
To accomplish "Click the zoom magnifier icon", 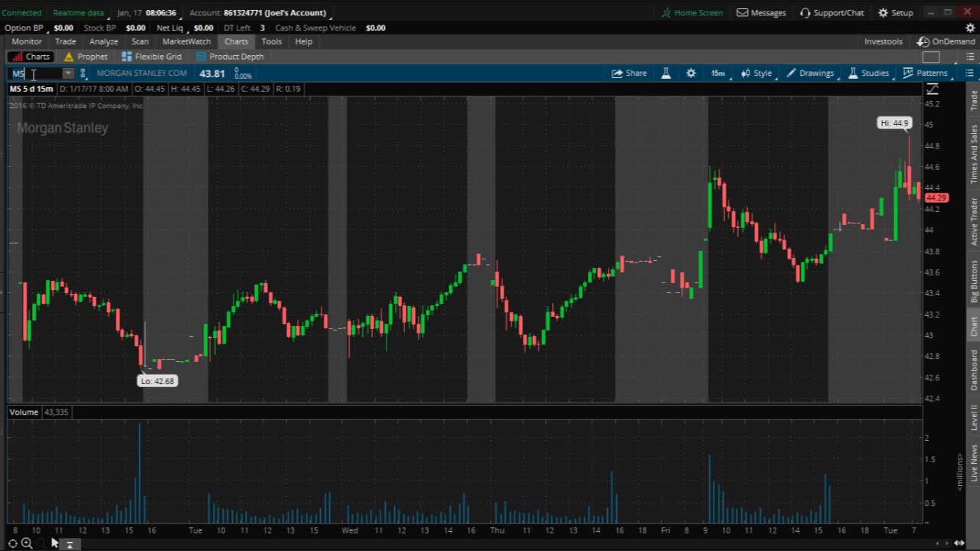I will pyautogui.click(x=26, y=543).
